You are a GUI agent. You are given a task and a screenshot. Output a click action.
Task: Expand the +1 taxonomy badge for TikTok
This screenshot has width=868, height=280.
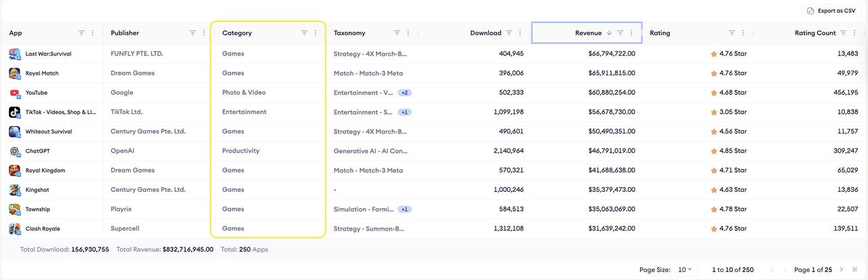click(404, 112)
